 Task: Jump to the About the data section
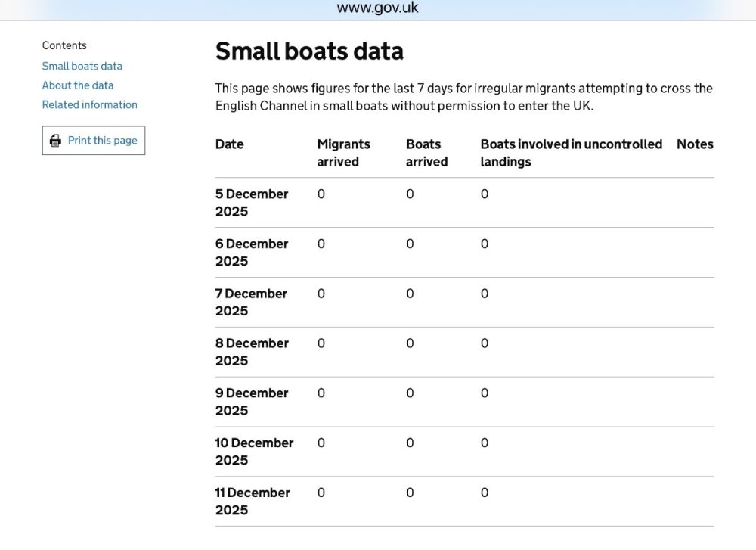pos(77,85)
